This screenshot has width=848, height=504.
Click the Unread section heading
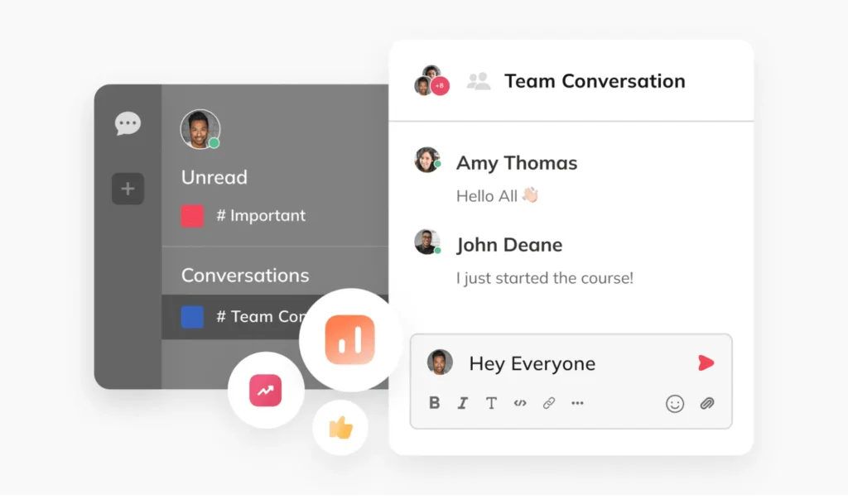214,177
